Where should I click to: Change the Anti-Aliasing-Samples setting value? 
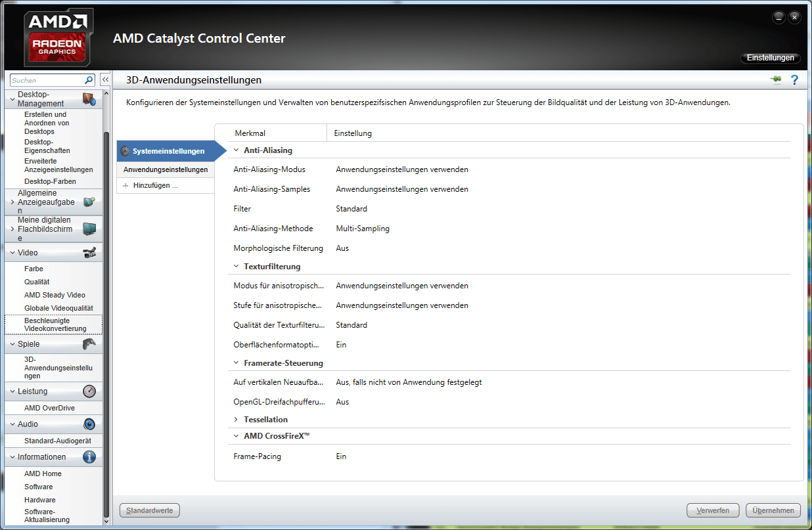coord(402,189)
